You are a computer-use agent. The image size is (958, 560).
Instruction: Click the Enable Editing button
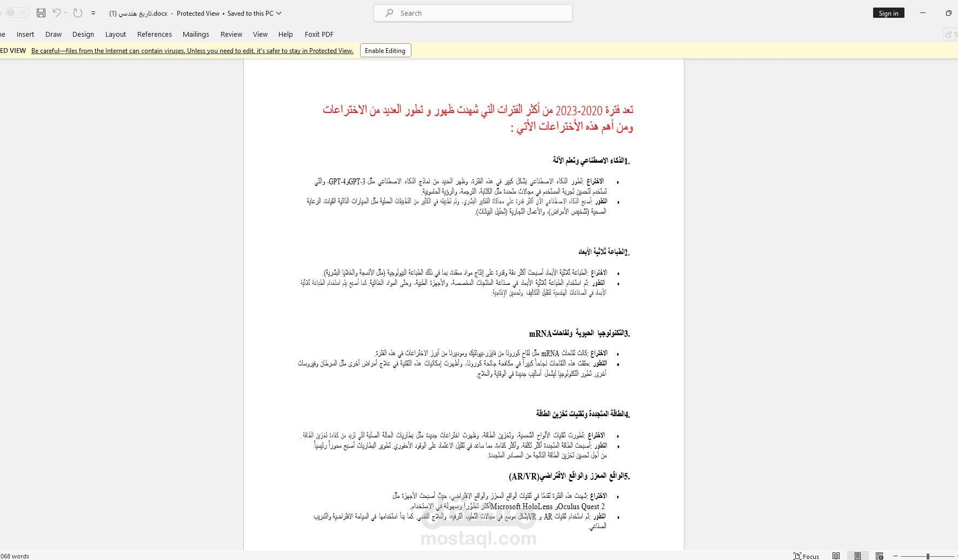point(385,50)
